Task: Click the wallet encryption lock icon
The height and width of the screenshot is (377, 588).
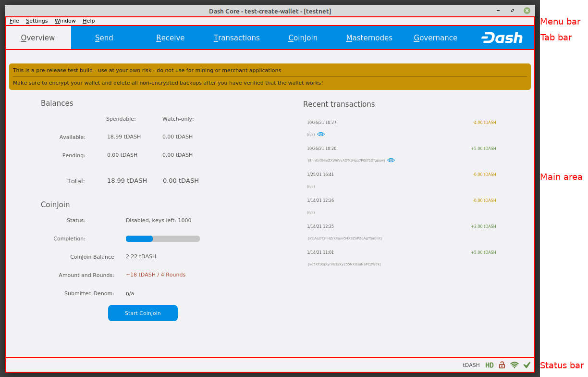Action: click(x=502, y=365)
